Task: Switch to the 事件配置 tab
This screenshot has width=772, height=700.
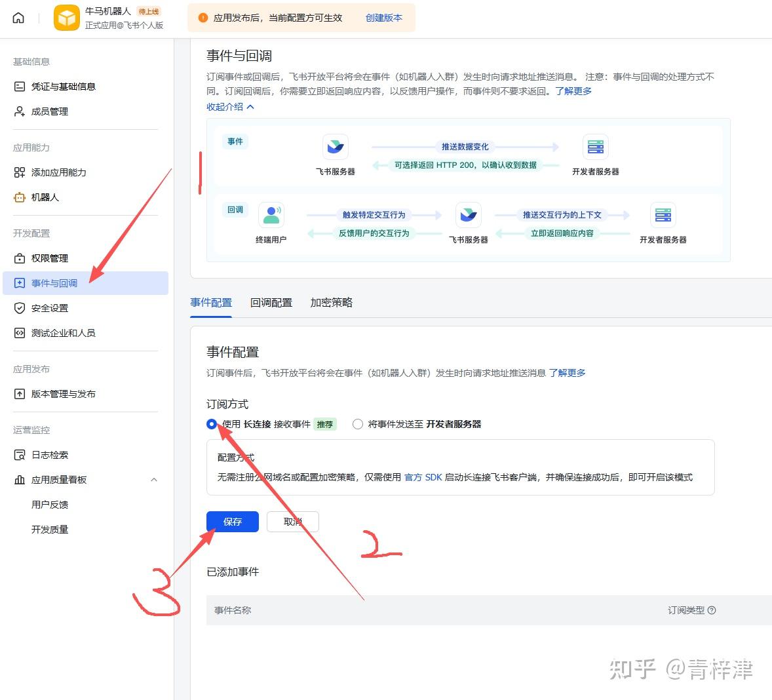Action: click(x=211, y=302)
